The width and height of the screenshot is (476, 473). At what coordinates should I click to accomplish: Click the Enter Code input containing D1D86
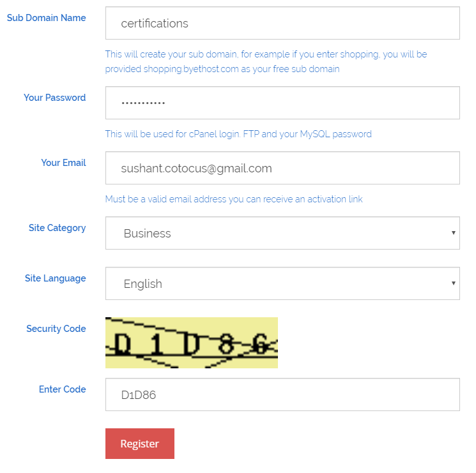282,394
